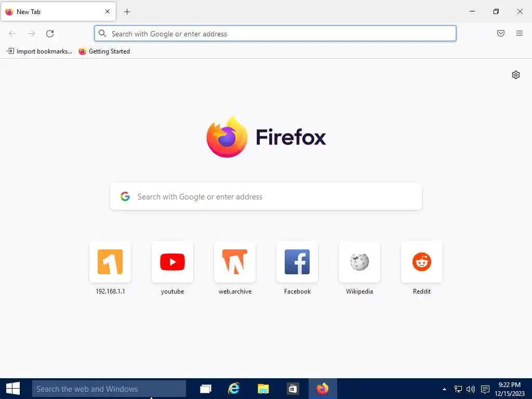This screenshot has width=532, height=399.
Task: Open the Firefox application menu
Action: coord(519,33)
